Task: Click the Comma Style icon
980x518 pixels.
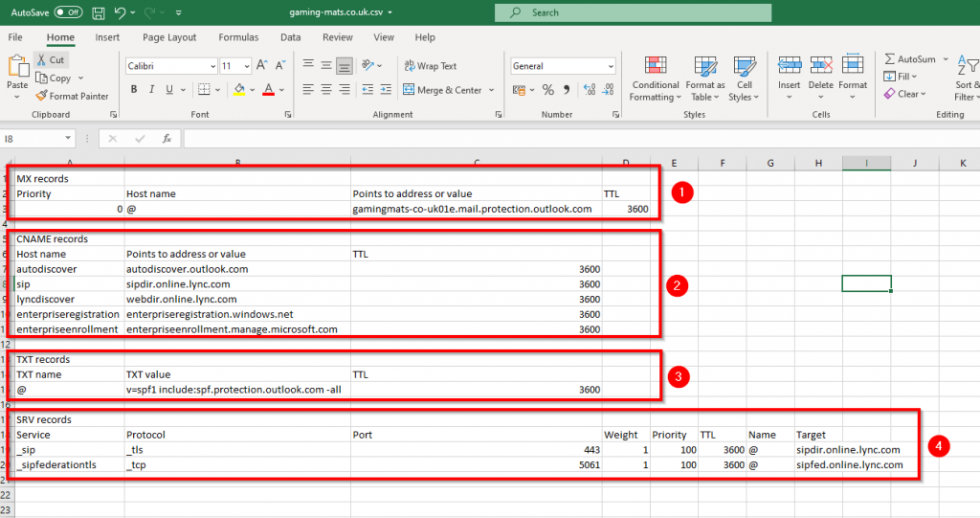Action: (x=567, y=90)
